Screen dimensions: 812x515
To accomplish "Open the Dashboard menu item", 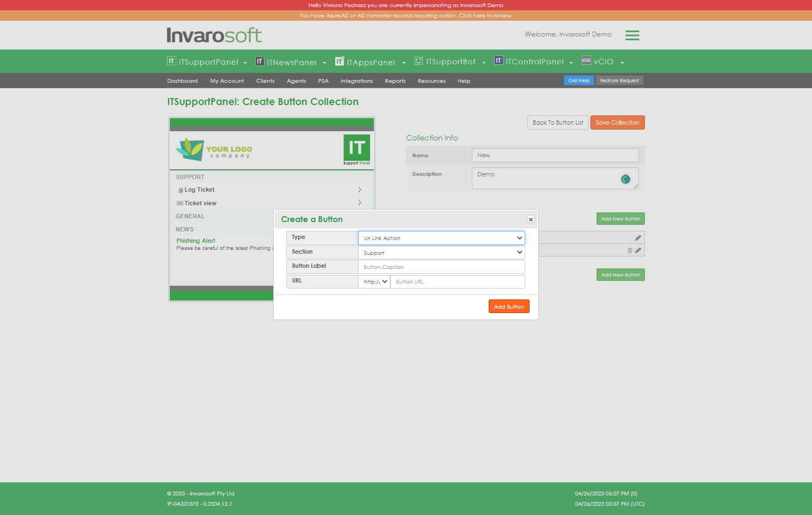I will point(182,81).
